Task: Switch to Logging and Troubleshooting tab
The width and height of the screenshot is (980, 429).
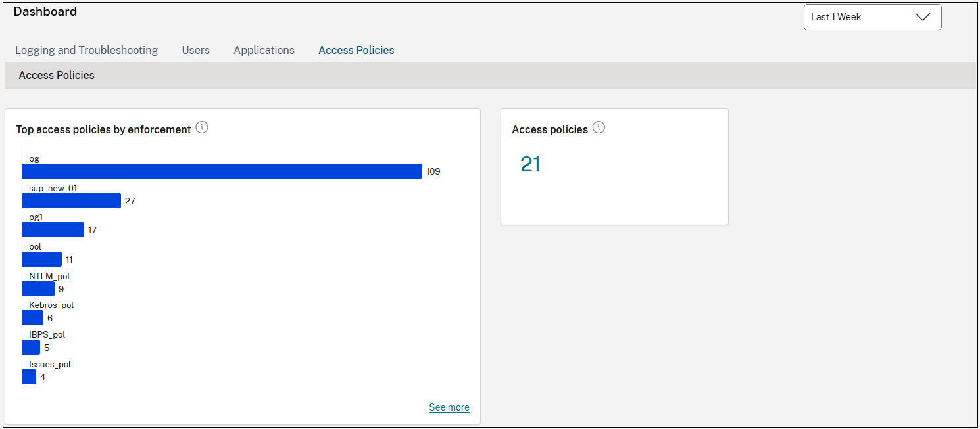Action: pos(86,50)
